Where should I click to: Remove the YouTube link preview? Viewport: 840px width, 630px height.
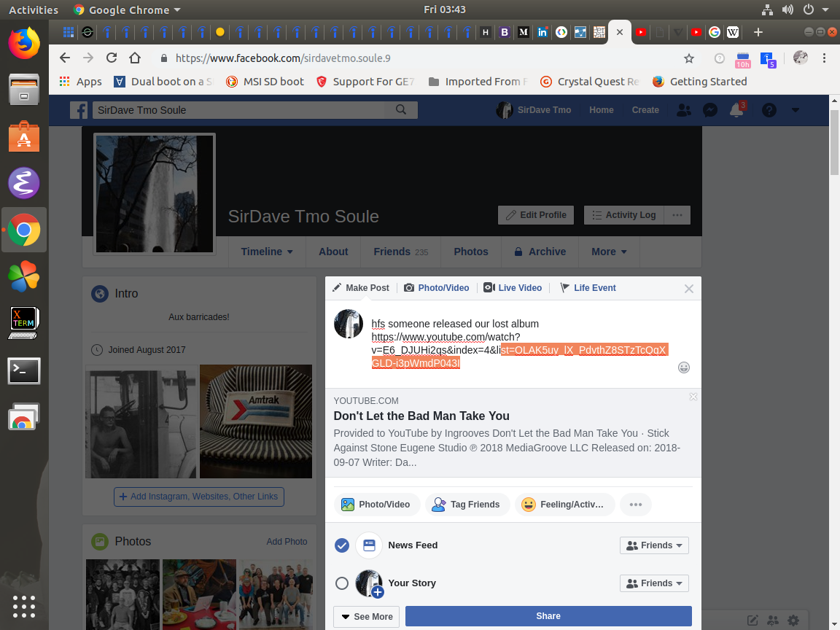point(693,397)
